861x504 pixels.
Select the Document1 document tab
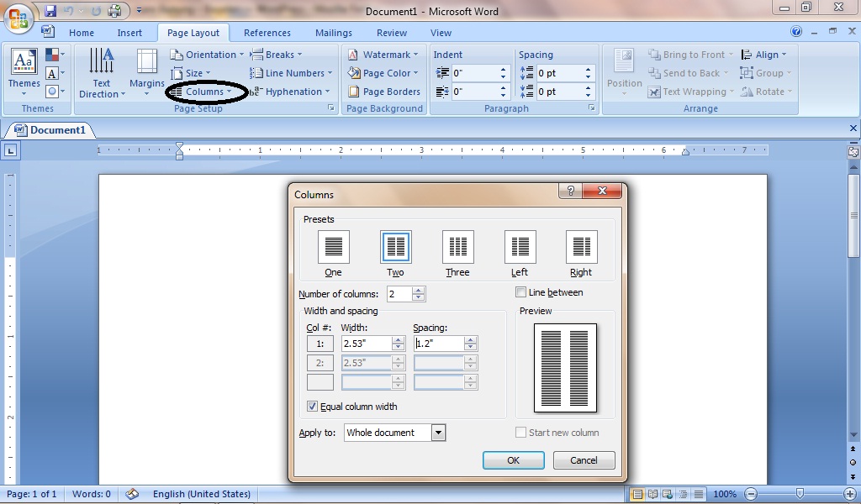(x=50, y=130)
